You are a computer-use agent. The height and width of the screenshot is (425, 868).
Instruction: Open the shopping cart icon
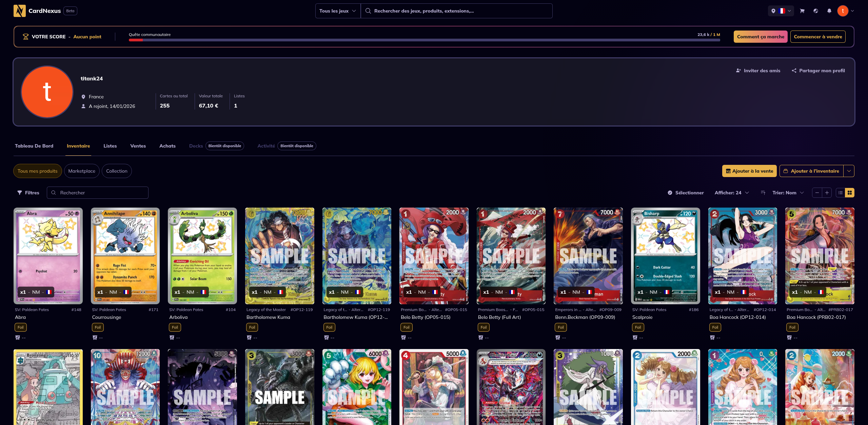point(802,11)
